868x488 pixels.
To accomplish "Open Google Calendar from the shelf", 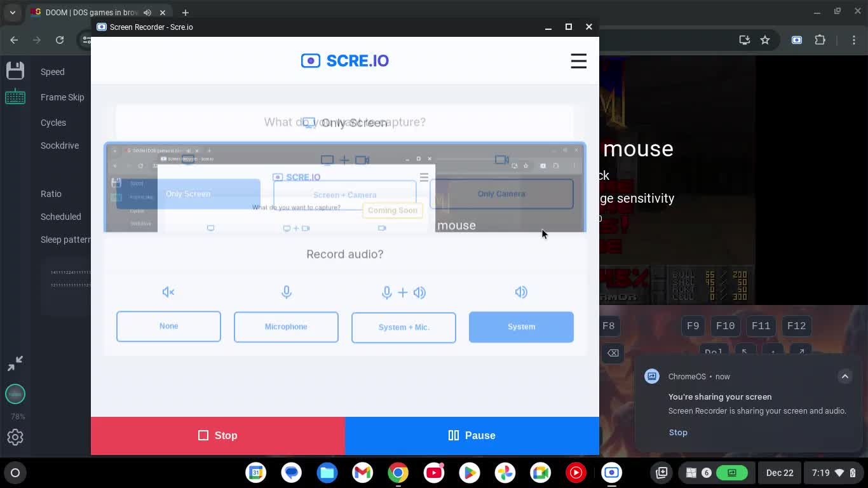I will coord(256,473).
